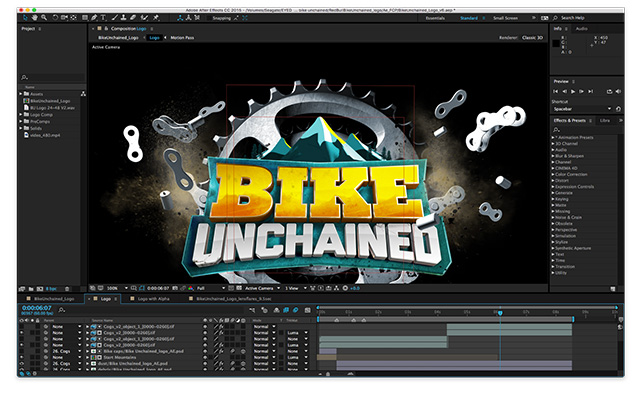Select the Type tool in toolbar
Image resolution: width=640 pixels, height=404 pixels.
(x=101, y=18)
